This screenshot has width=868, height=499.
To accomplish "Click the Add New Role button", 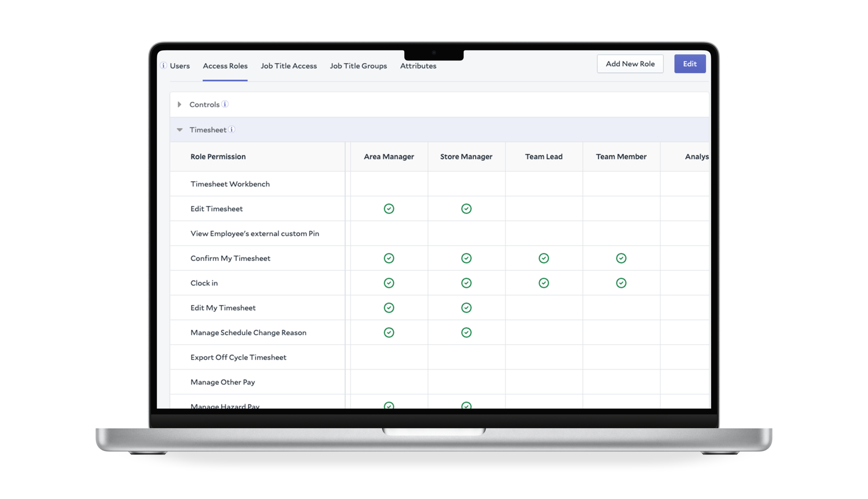I will [x=630, y=64].
